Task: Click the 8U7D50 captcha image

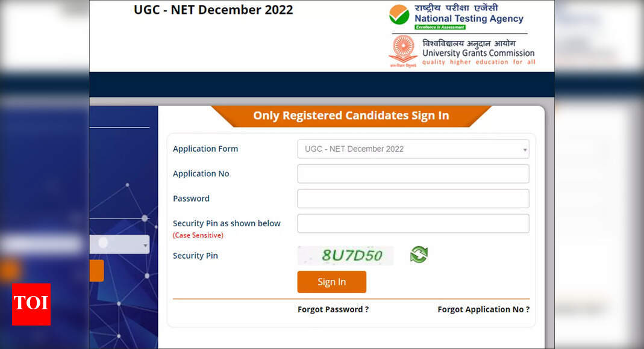Action: 345,255
